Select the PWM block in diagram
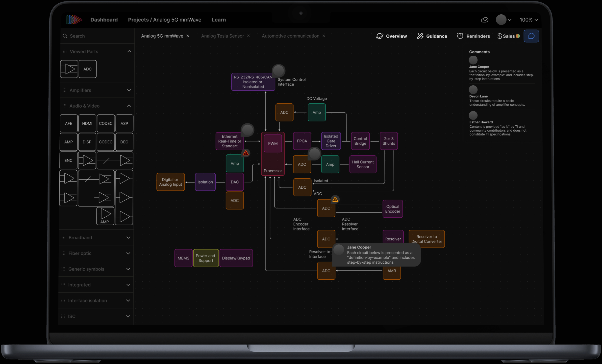The image size is (602, 364). (x=273, y=143)
